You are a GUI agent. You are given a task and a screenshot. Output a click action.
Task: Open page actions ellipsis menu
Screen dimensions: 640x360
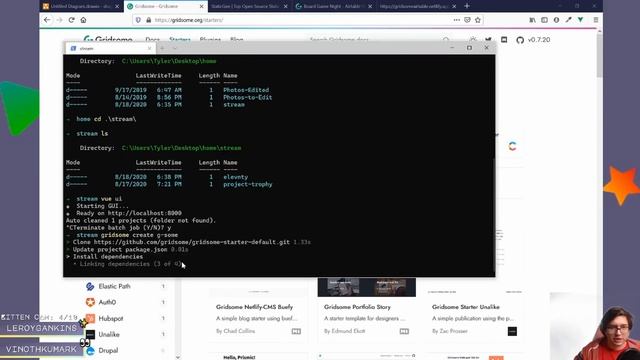[x=456, y=20]
